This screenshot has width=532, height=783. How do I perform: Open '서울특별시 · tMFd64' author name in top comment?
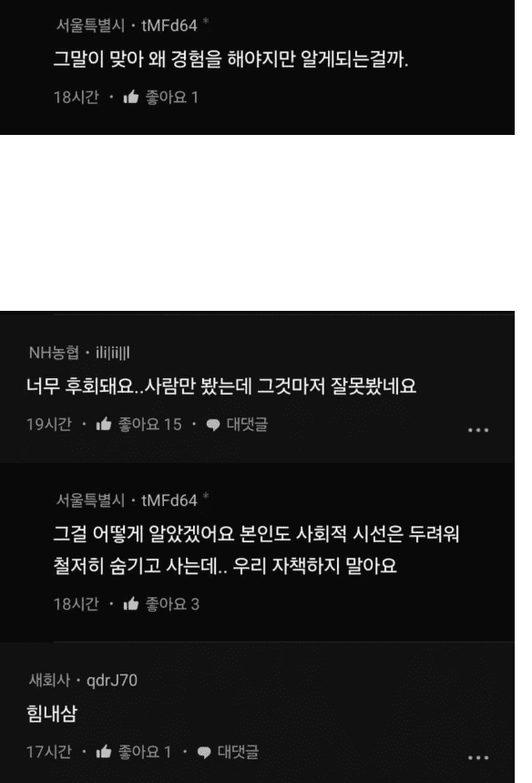click(127, 25)
